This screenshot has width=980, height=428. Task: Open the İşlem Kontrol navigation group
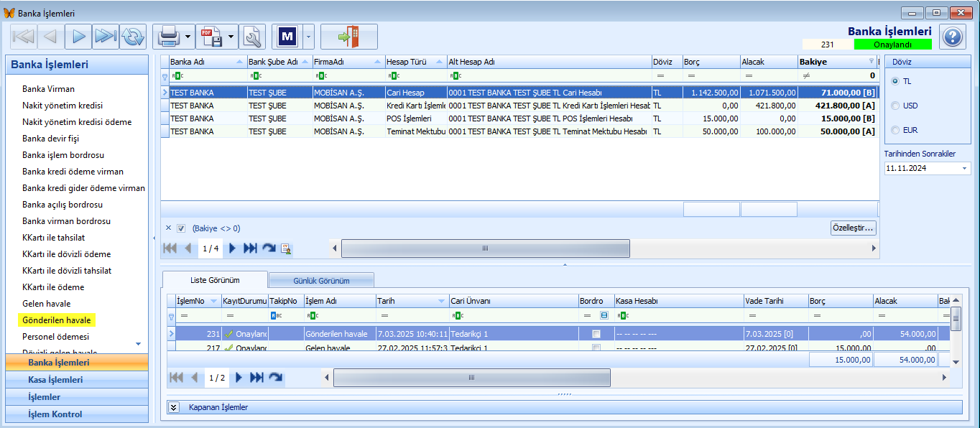tap(77, 414)
